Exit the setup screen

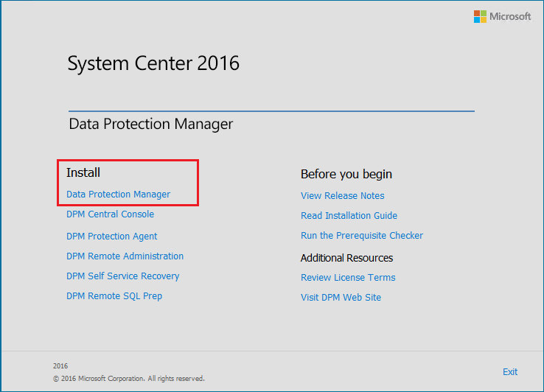(510, 372)
